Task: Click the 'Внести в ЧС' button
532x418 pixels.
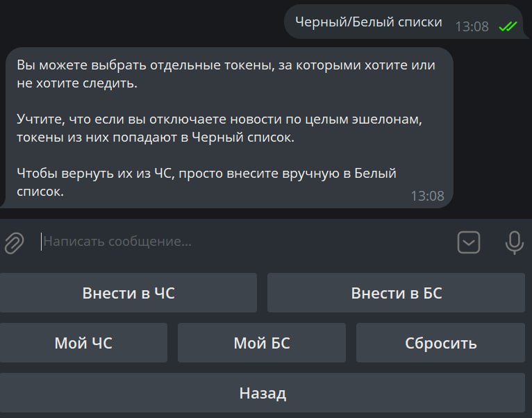Action: [128, 293]
